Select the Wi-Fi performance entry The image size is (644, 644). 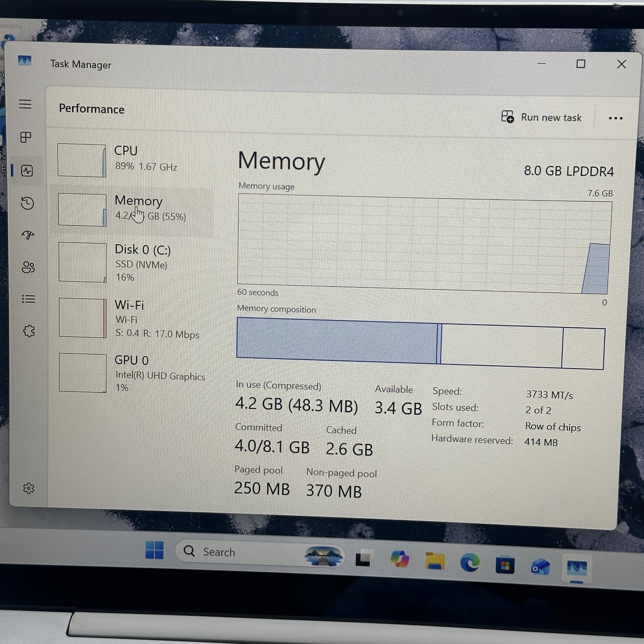pos(133,318)
